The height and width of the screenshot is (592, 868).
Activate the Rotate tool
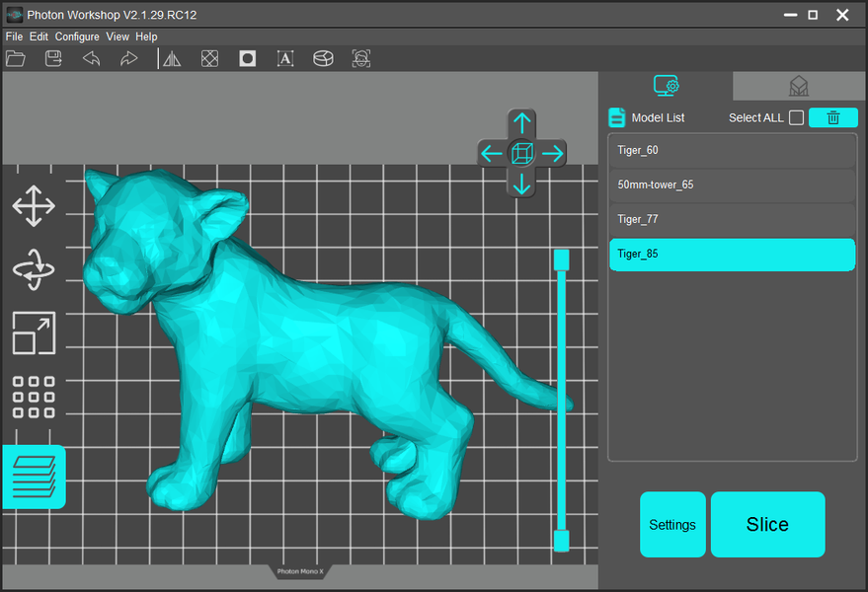tap(34, 269)
